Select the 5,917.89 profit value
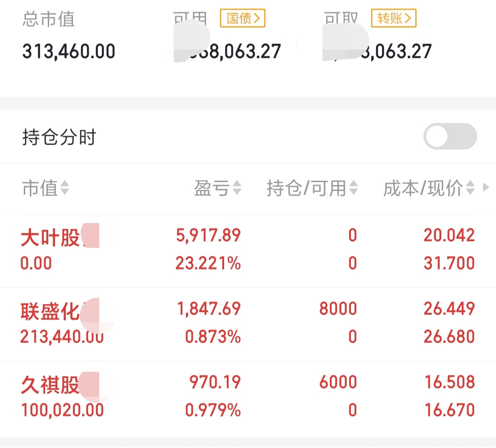Image resolution: width=496 pixels, height=448 pixels. pyautogui.click(x=209, y=235)
